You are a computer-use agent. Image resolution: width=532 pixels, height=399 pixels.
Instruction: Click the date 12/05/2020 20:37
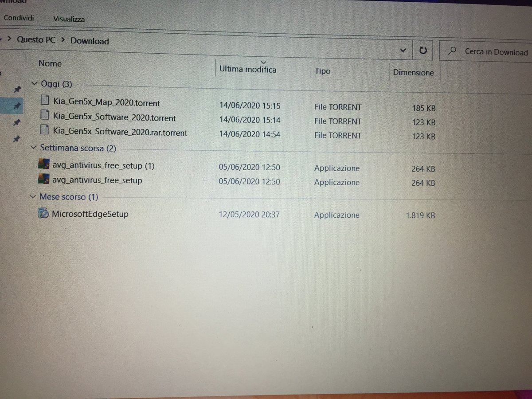coord(249,215)
